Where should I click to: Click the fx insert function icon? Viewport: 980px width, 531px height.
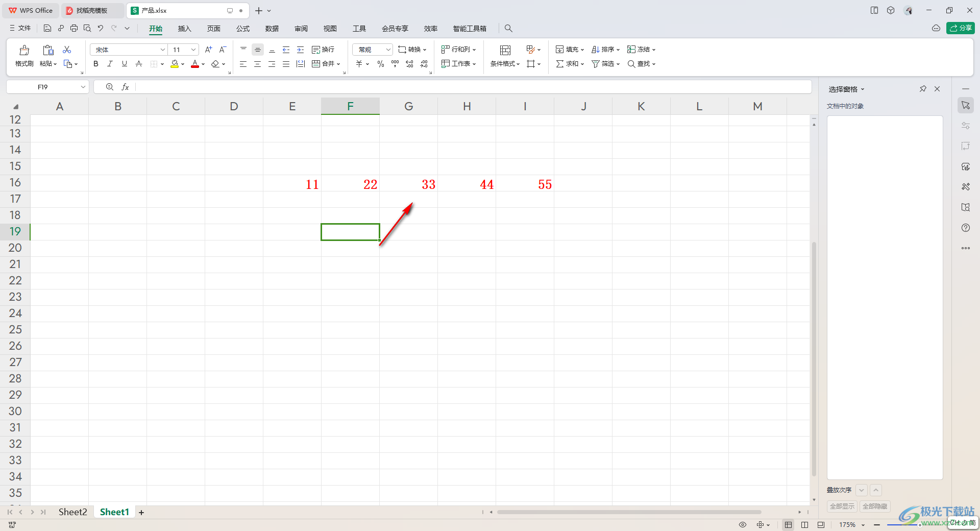pos(125,87)
